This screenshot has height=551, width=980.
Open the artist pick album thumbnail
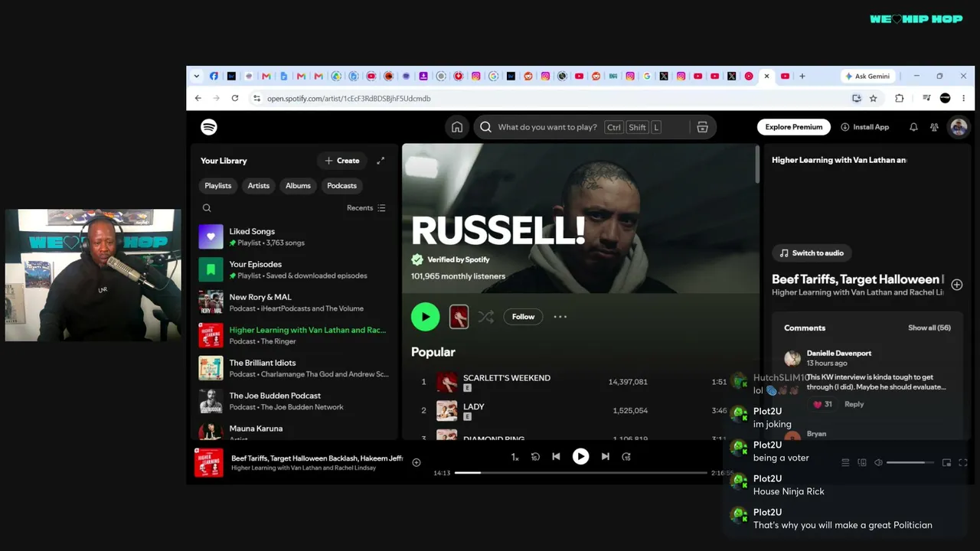pos(459,317)
